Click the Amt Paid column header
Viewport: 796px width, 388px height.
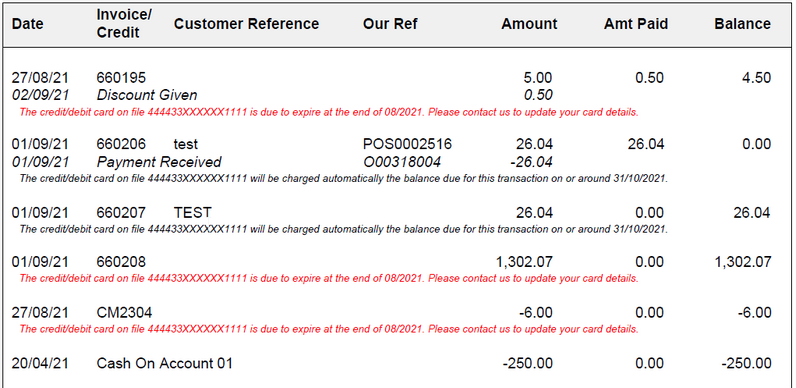tap(636, 24)
